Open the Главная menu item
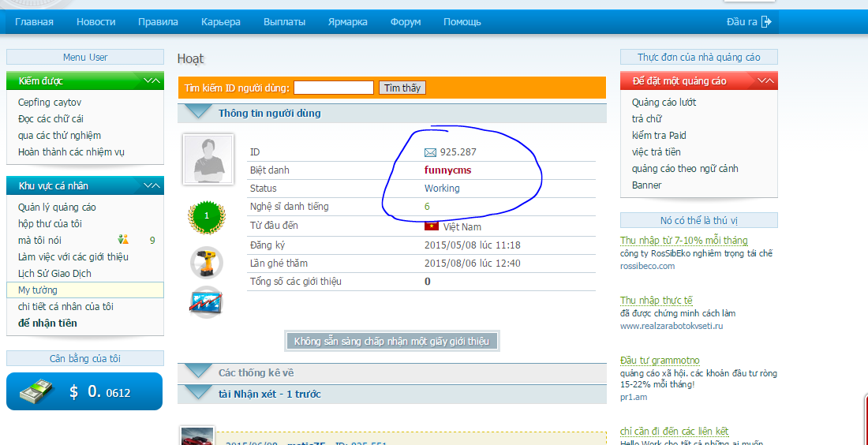Viewport: 868px width, 445px height. (34, 22)
